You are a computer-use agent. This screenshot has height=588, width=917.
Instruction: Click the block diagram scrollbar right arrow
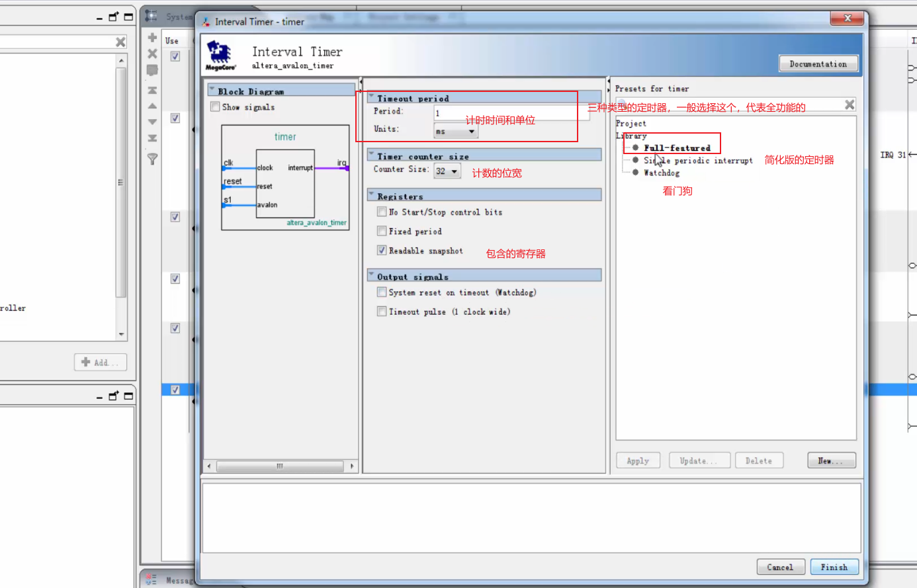coord(352,466)
